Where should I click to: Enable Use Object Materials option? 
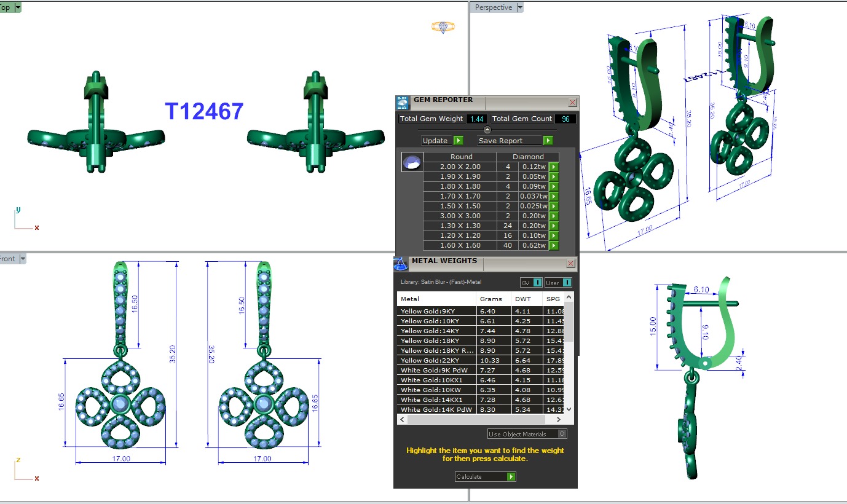pyautogui.click(x=562, y=434)
